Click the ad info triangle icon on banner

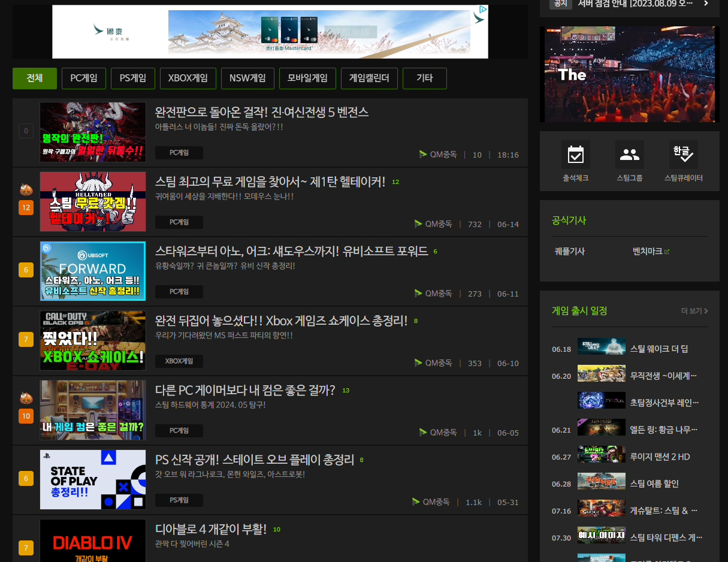click(482, 10)
